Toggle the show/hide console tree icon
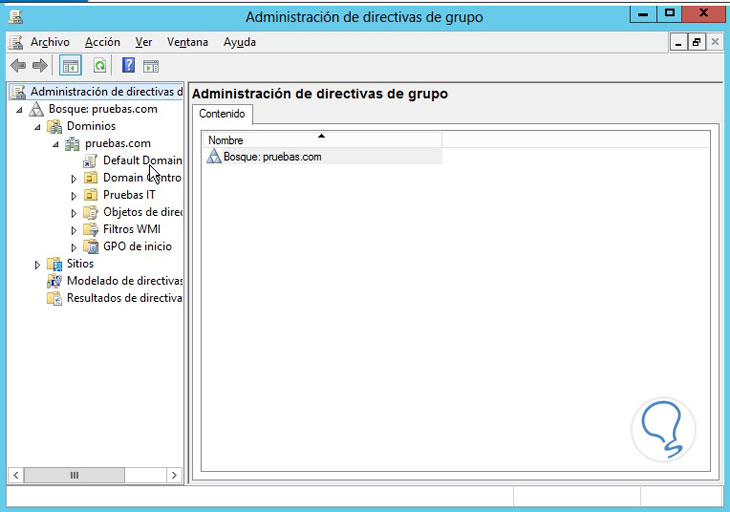The width and height of the screenshot is (730, 512). tap(70, 66)
